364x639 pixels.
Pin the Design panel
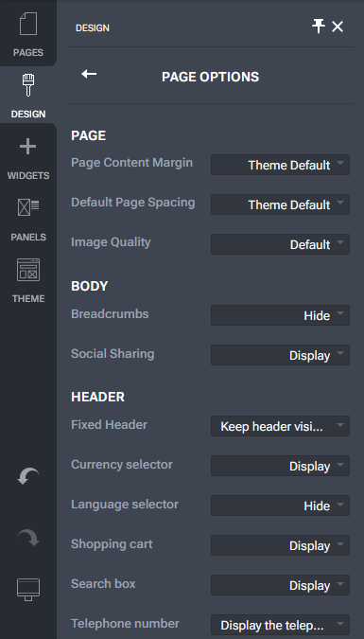319,27
